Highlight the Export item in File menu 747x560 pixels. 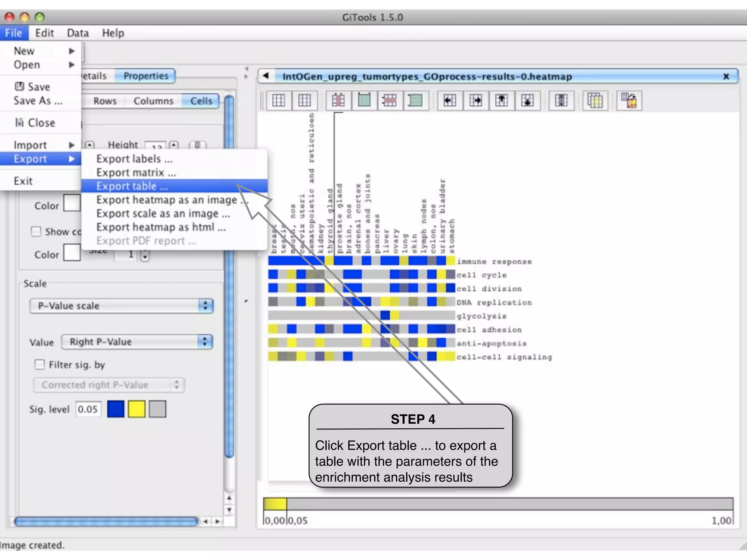(40, 159)
